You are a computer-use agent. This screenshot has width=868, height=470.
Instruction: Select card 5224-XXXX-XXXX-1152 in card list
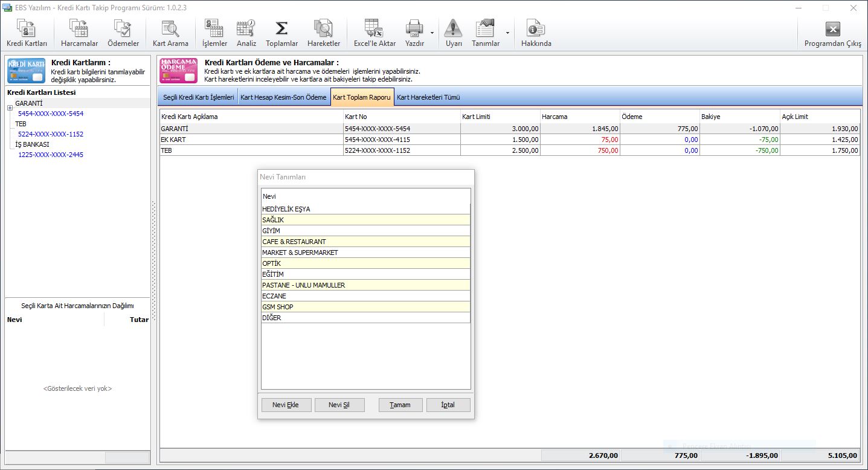point(51,134)
